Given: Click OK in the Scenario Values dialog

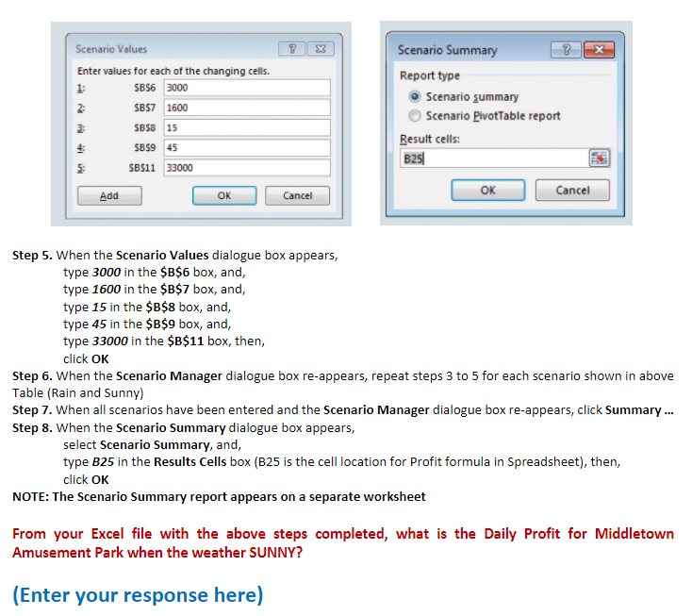Looking at the screenshot, I should coord(224,195).
